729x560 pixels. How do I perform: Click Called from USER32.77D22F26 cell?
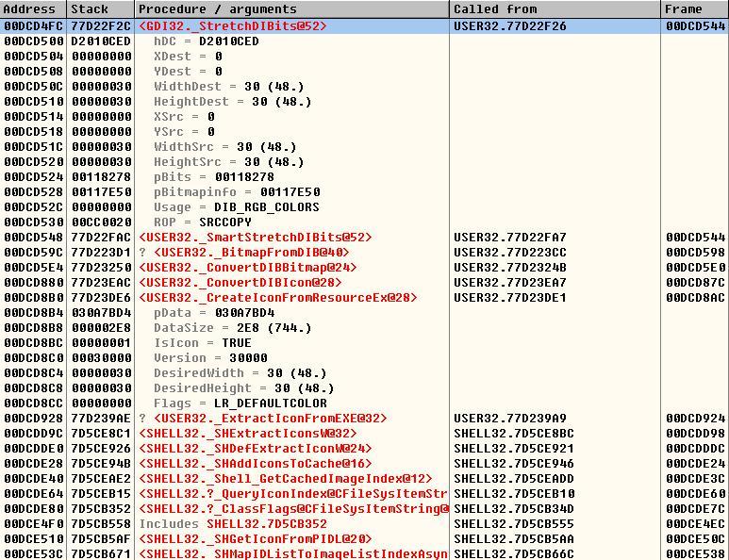coord(510,26)
